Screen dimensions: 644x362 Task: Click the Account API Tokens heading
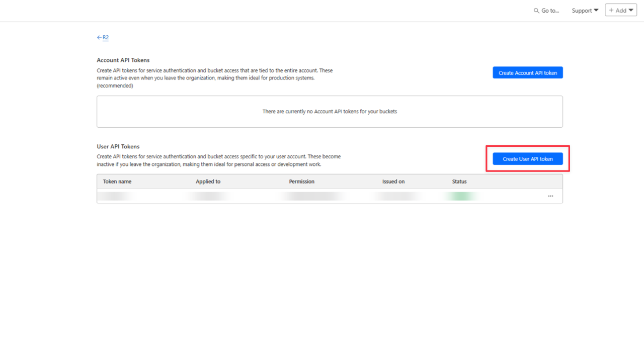click(123, 60)
